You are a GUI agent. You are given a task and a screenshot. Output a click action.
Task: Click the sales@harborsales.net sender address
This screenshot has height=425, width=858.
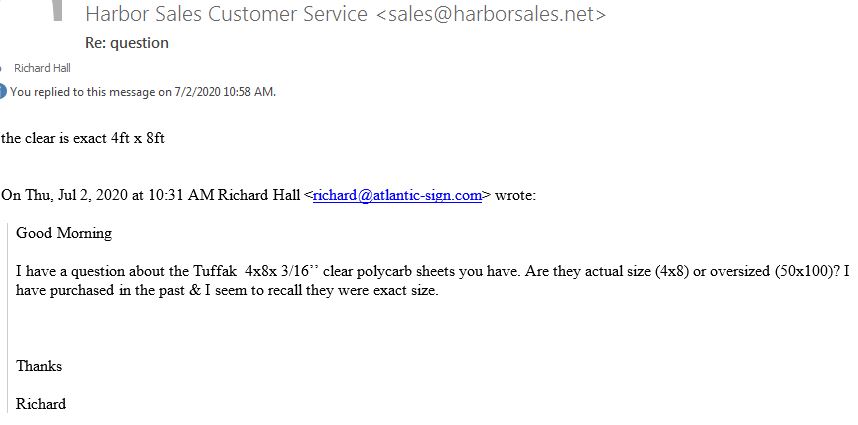(x=491, y=14)
